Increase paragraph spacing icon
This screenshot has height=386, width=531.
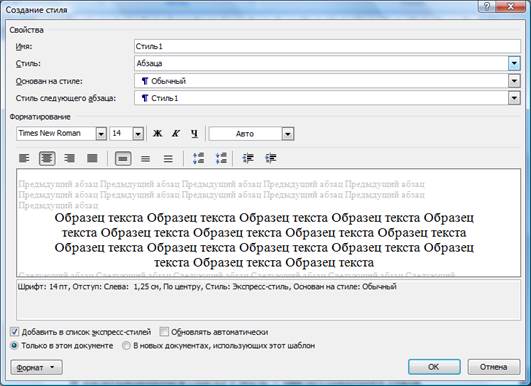[198, 158]
